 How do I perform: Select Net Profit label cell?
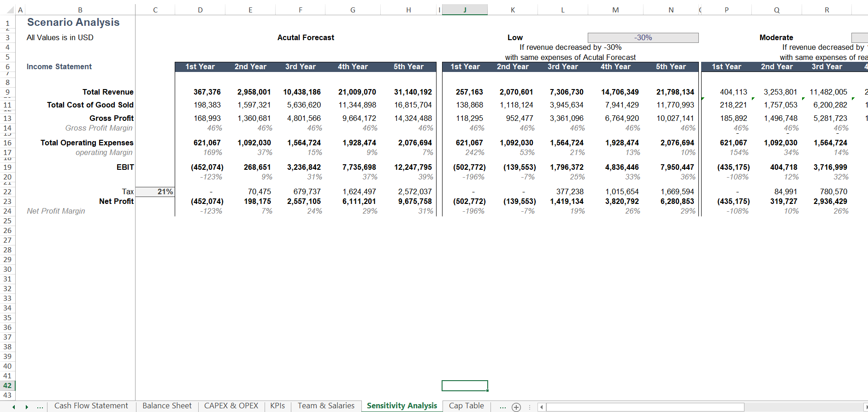116,201
